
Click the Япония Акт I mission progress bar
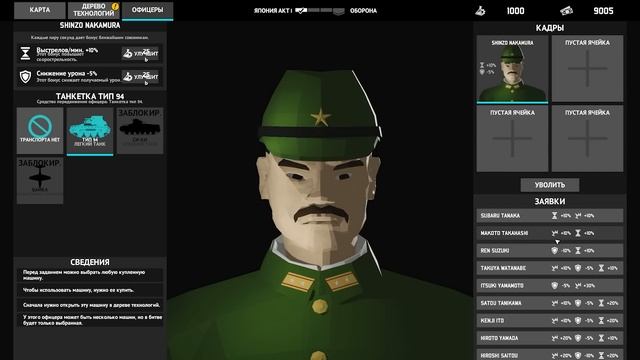click(320, 11)
